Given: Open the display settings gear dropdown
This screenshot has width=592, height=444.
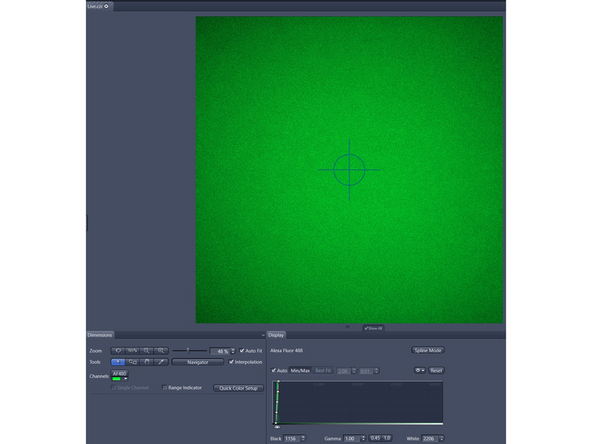Looking at the screenshot, I should click(x=420, y=370).
